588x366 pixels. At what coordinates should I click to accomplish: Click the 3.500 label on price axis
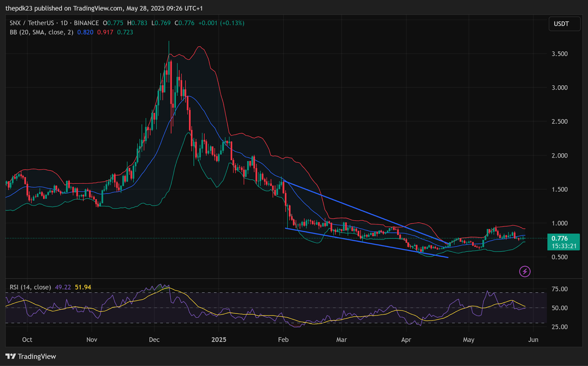pos(559,54)
